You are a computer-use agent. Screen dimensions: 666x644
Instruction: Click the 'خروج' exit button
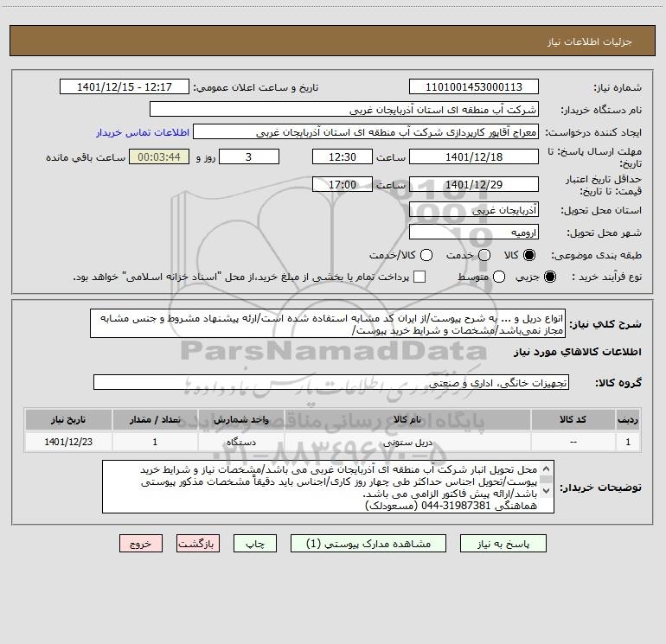pos(141,544)
